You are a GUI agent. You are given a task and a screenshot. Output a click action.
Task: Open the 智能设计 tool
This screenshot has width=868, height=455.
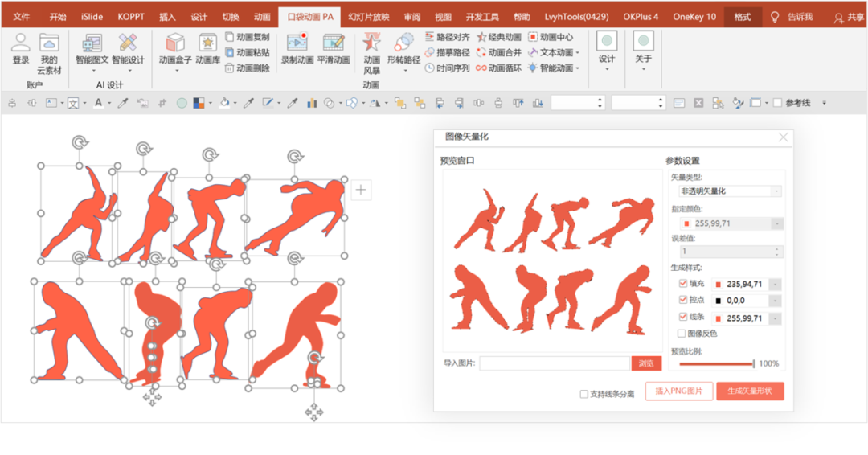point(128,51)
